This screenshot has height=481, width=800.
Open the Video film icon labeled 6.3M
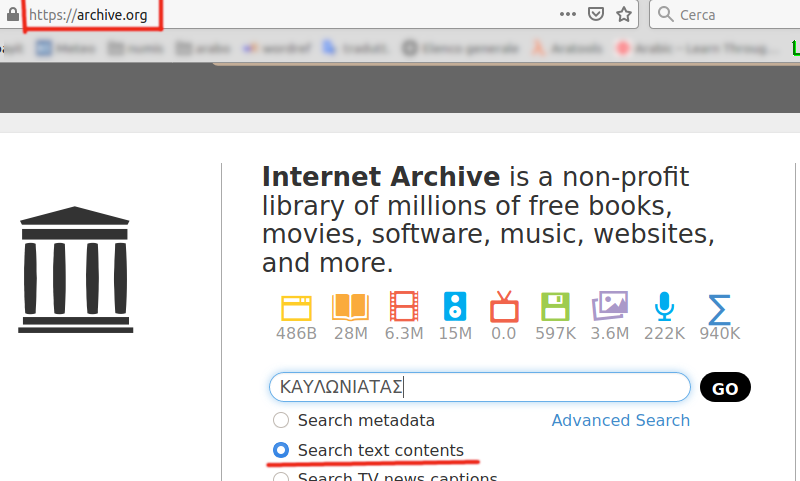(x=404, y=306)
